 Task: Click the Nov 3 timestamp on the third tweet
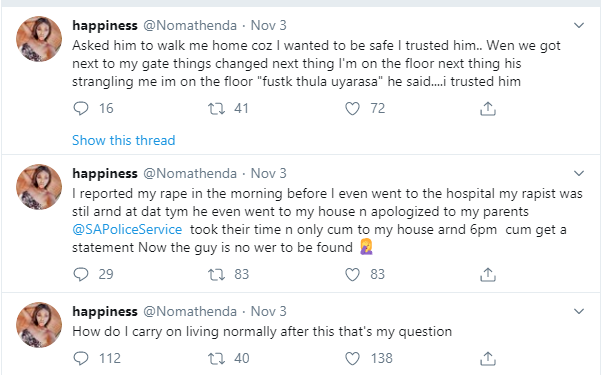click(x=269, y=311)
